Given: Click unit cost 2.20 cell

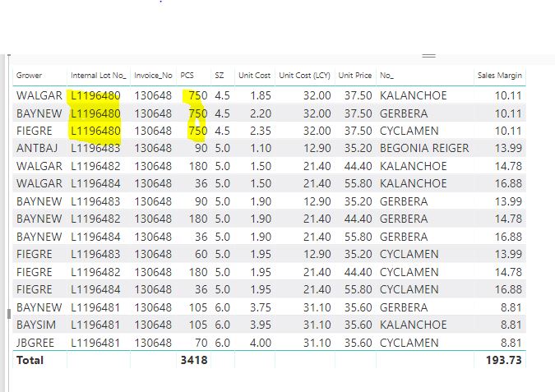Looking at the screenshot, I should coord(261,113).
